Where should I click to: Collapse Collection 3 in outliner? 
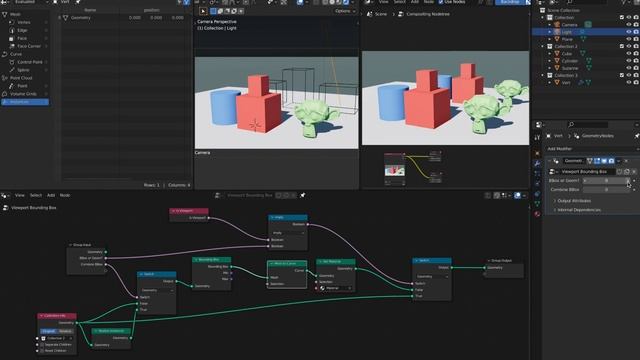(543, 76)
